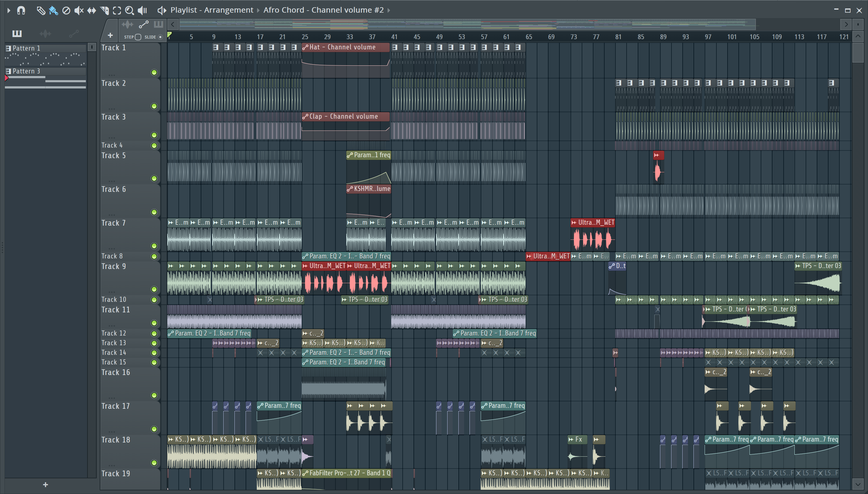Viewport: 868px width, 494px height.
Task: Open the arrow after Playlist - Arrangement
Action: click(258, 10)
